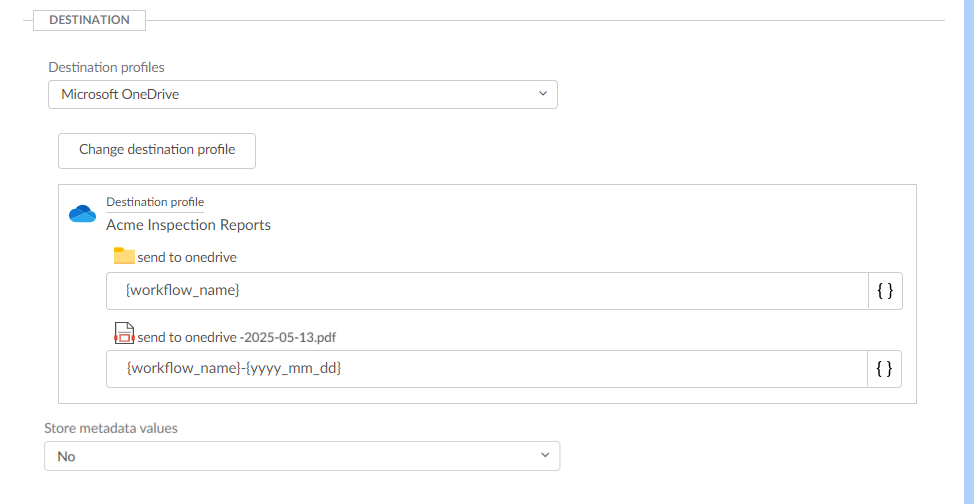Click the yellow folder icon
The height and width of the screenshot is (504, 974).
124,256
